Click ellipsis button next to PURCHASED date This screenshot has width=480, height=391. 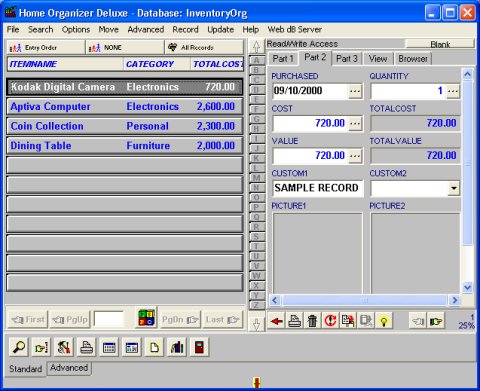pyautogui.click(x=355, y=91)
